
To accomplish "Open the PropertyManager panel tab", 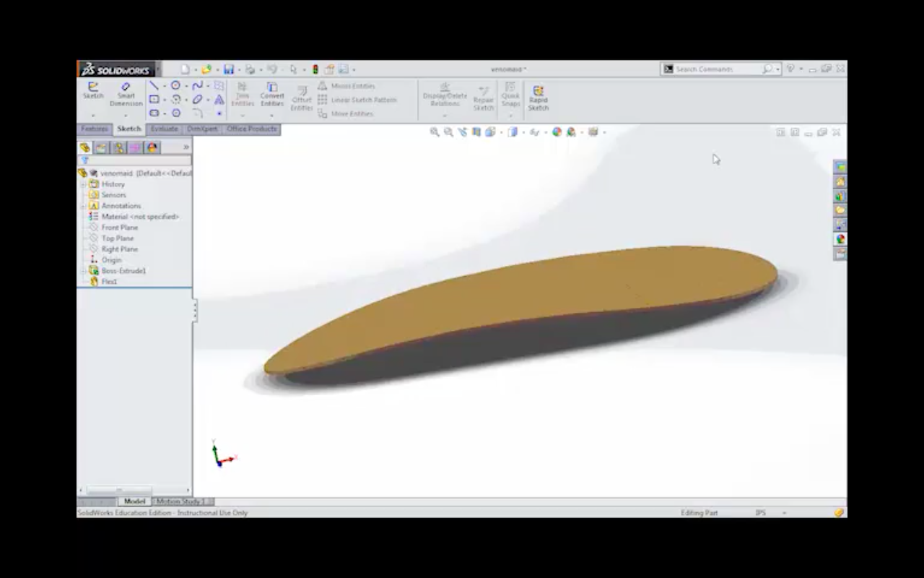I will tap(101, 147).
